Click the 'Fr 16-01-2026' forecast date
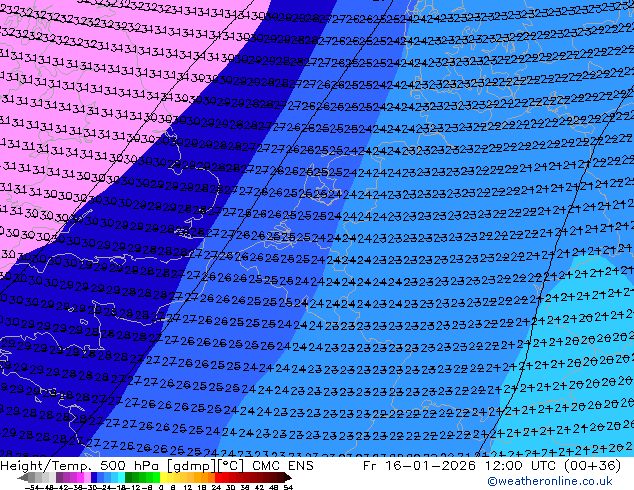 click(419, 466)
